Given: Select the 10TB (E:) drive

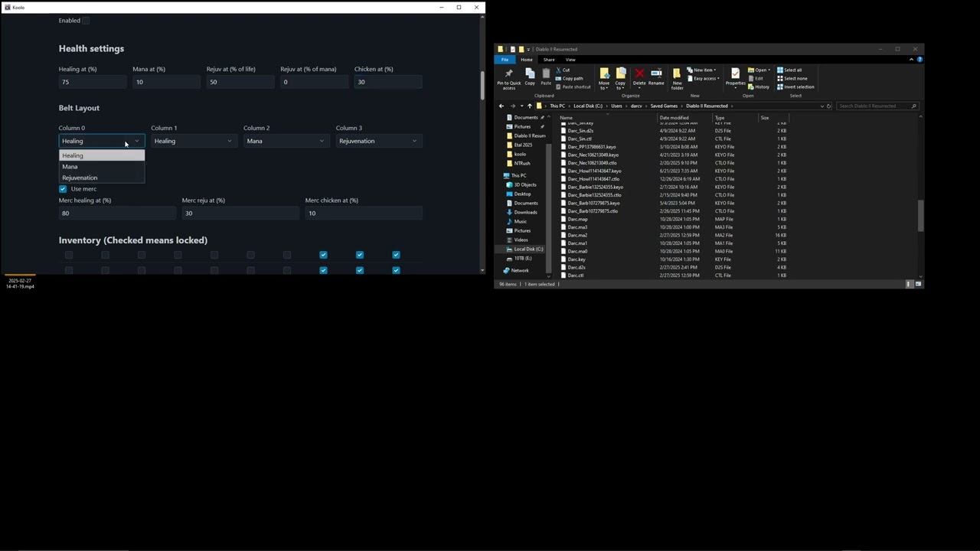Looking at the screenshot, I should coord(522,258).
